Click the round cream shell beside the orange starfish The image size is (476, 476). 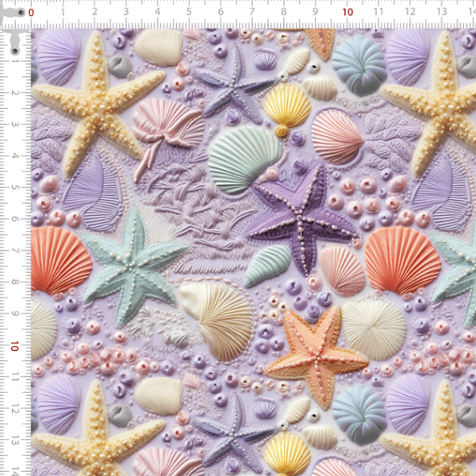(x=374, y=327)
